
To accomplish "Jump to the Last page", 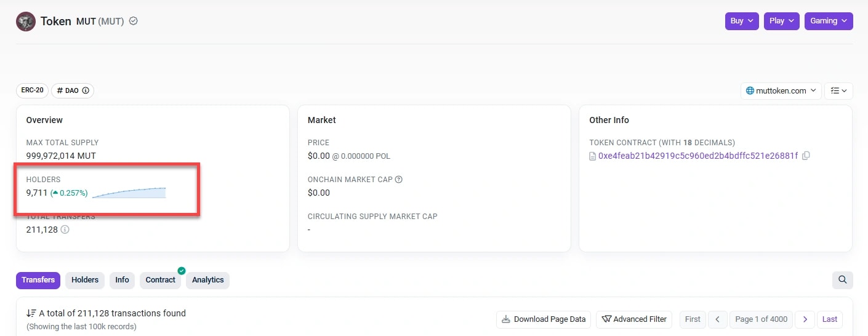I will click(830, 319).
